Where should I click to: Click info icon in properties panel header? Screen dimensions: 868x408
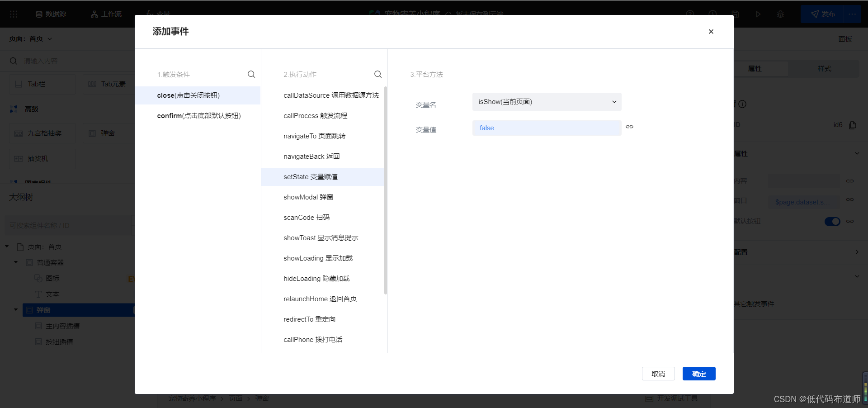pyautogui.click(x=742, y=104)
